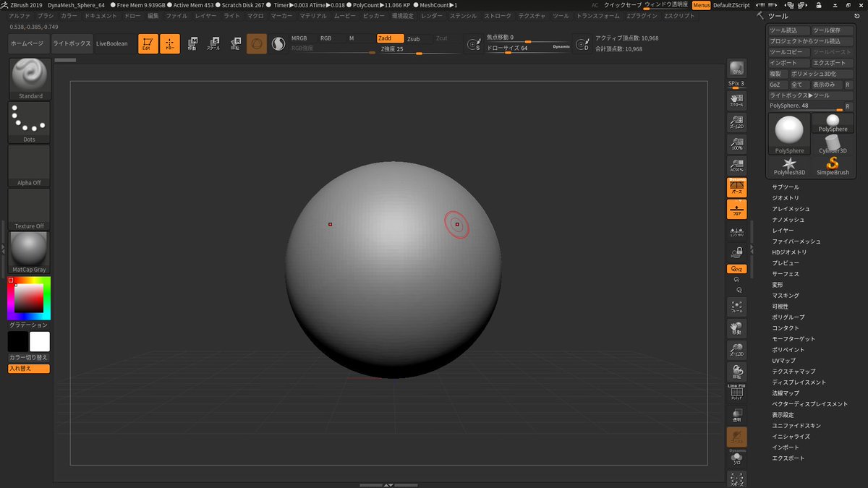868x488 pixels.
Task: Toggle the Edit mode button
Action: [x=148, y=44]
